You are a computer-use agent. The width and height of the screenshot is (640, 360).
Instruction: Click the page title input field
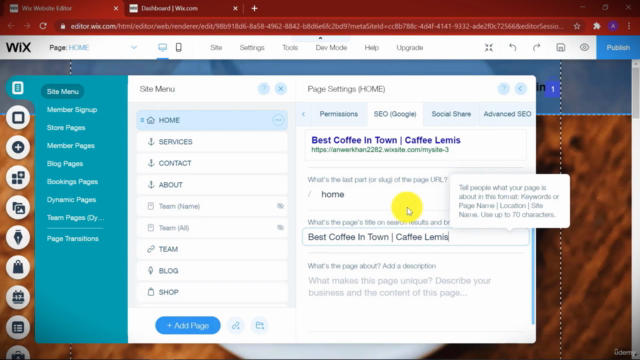coord(416,237)
